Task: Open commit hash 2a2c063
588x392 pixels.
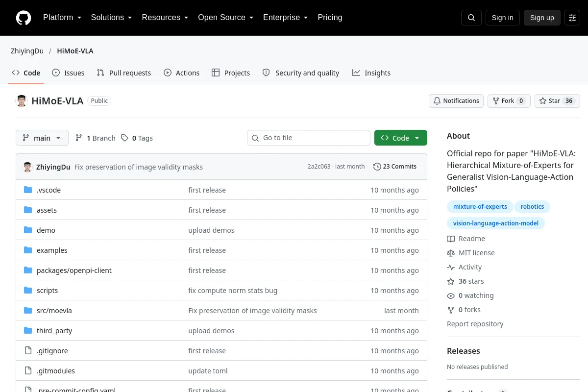Action: [x=319, y=167]
